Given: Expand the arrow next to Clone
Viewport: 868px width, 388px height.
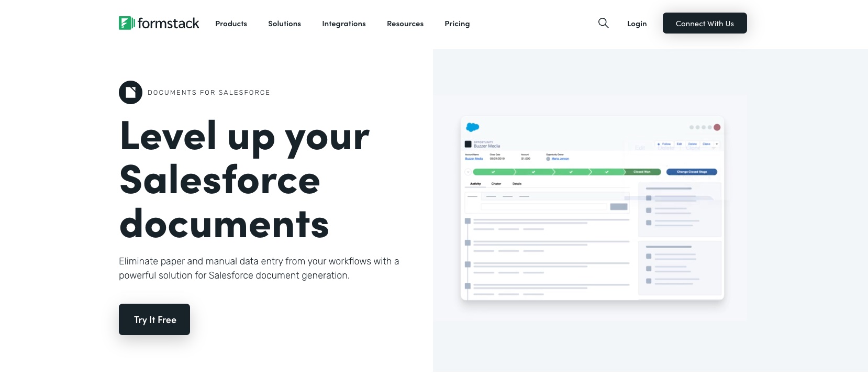Looking at the screenshot, I should [717, 144].
